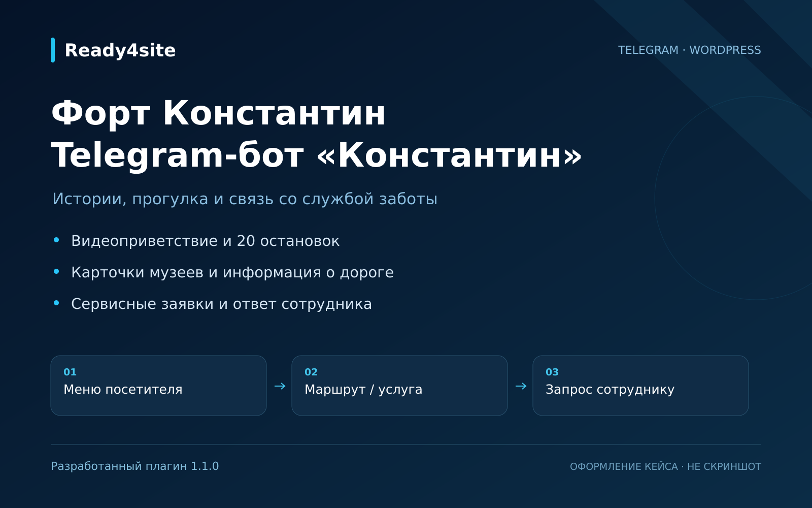
Task: Click the Ready4site logo text
Action: point(120,50)
